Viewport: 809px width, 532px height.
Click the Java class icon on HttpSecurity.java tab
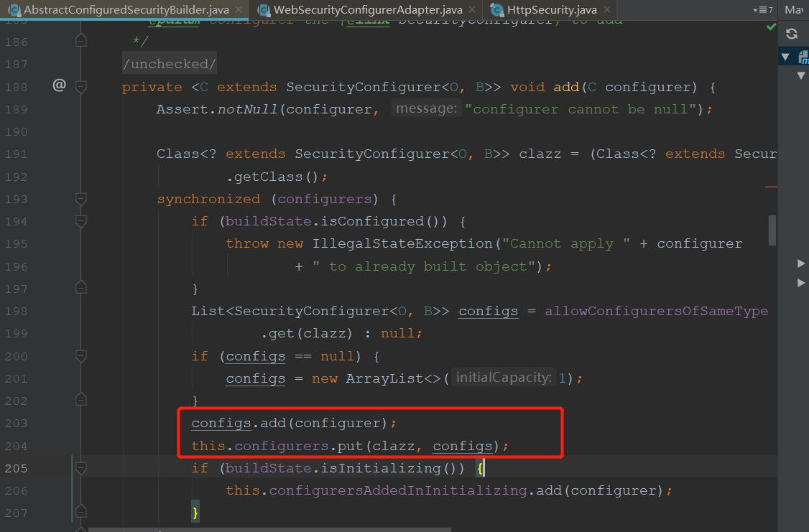pos(497,10)
